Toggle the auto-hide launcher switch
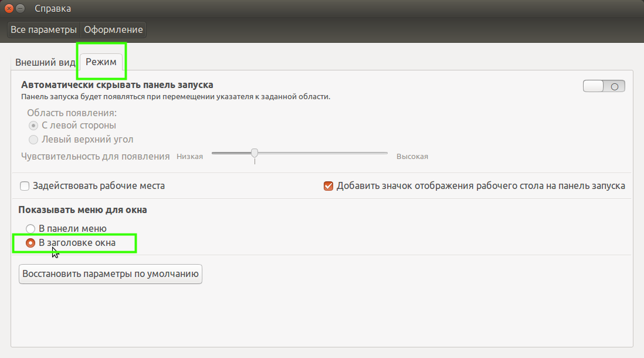 (604, 86)
